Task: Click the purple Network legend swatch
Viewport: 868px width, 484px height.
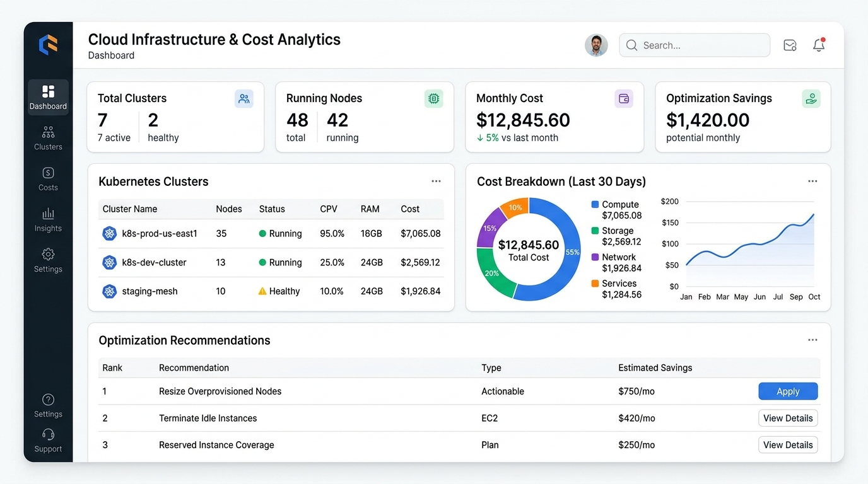Action: pyautogui.click(x=595, y=258)
